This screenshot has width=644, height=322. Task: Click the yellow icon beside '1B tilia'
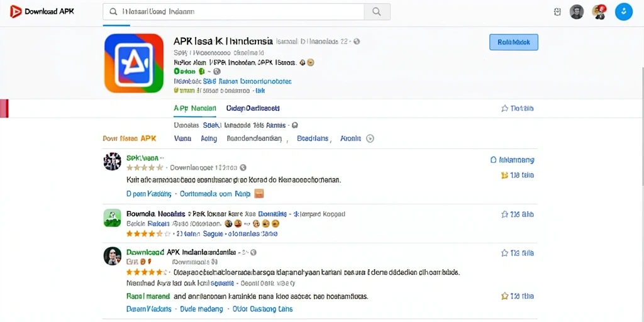click(505, 175)
